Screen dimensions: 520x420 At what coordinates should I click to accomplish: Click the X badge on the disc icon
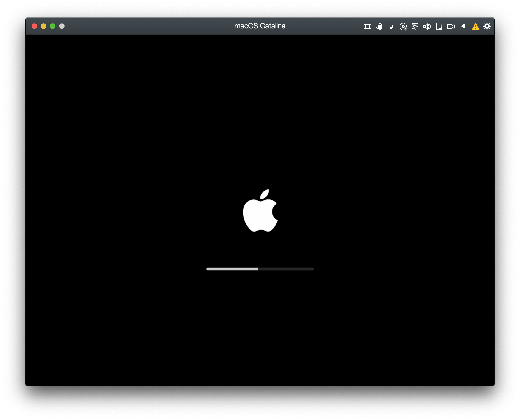(x=406, y=29)
